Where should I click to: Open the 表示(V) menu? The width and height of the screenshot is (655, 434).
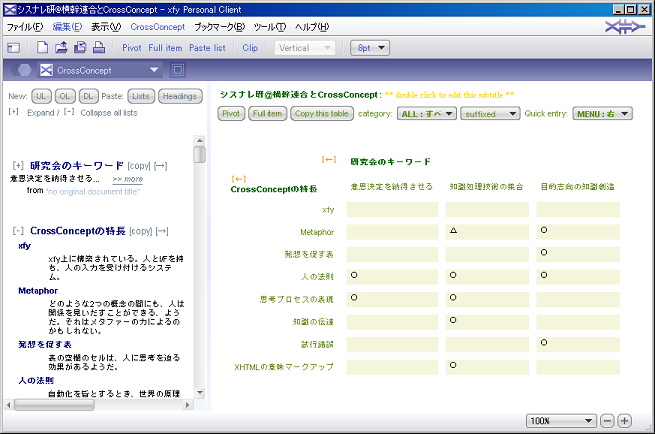106,27
